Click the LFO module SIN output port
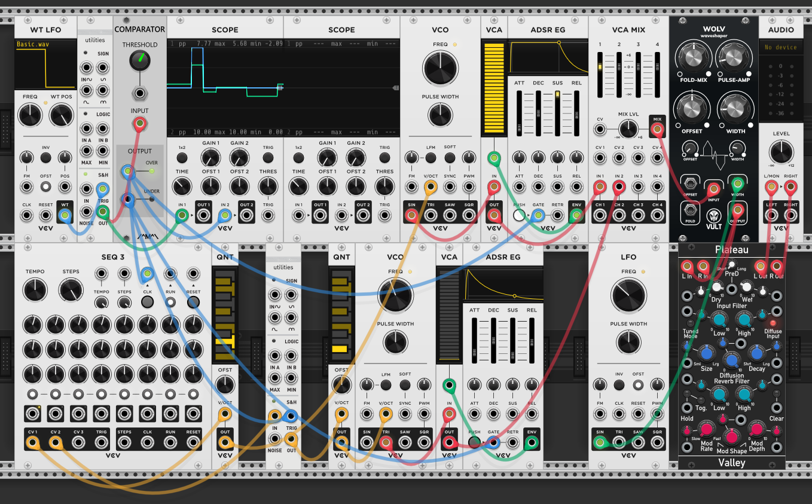Screen dimensions: 812x504 (x=600, y=443)
